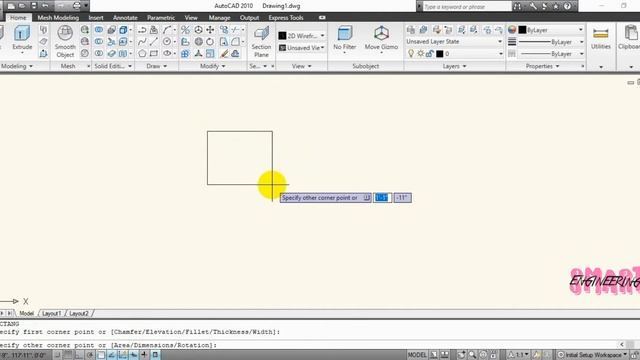Screen dimensions: 640x360
Task: Select the Extrude tool
Action: tap(22, 38)
